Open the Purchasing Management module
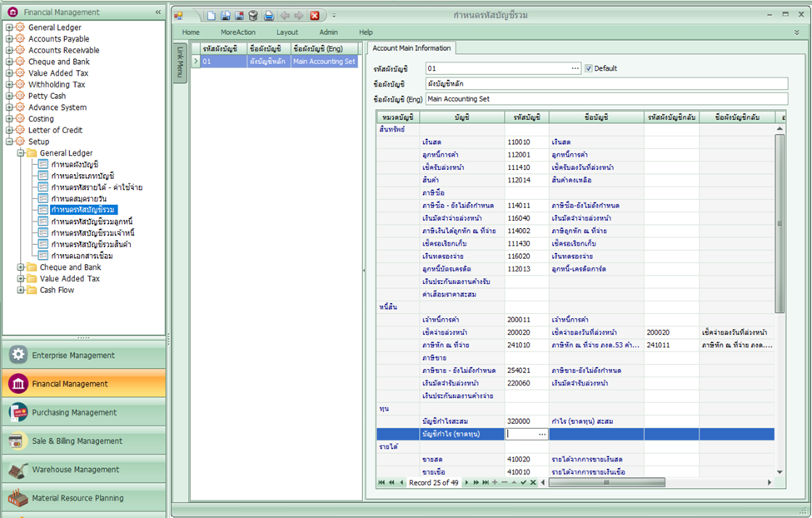 [x=73, y=412]
